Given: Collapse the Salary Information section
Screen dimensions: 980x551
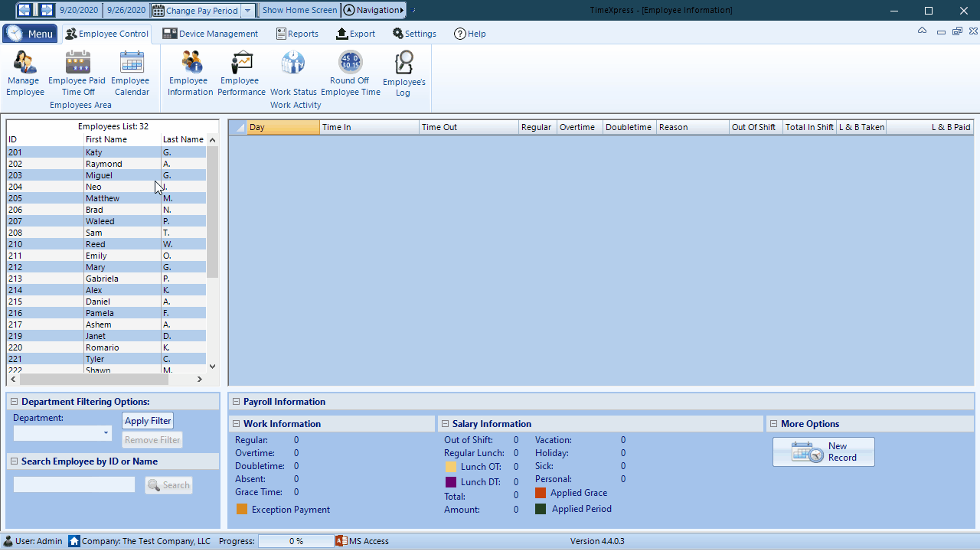Looking at the screenshot, I should click(445, 424).
